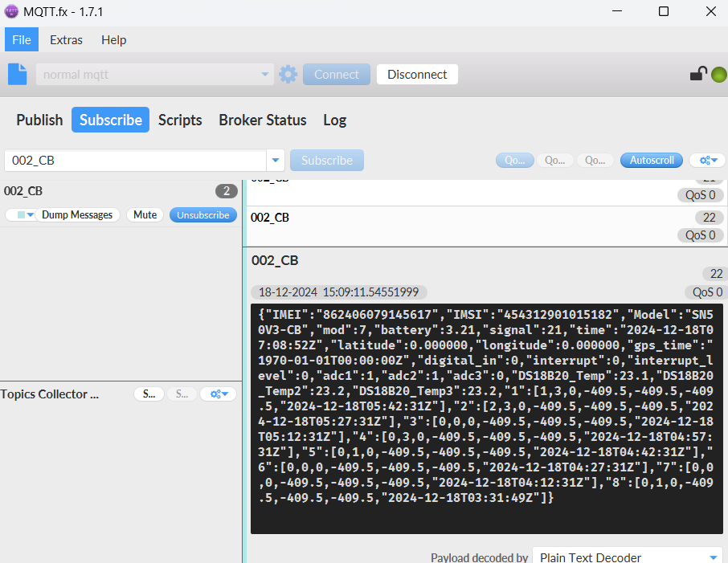The height and width of the screenshot is (563, 728).
Task: Click the new connection profile file icon
Action: pos(18,74)
